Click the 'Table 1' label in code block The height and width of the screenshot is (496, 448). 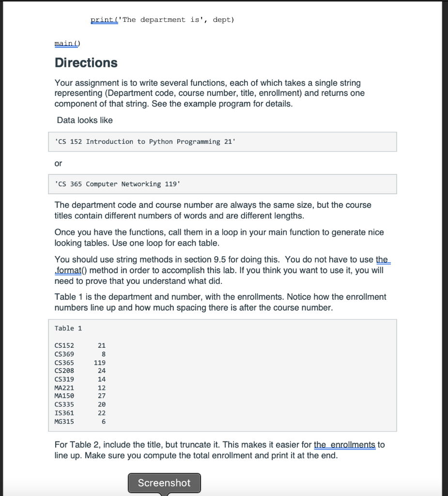coord(68,328)
